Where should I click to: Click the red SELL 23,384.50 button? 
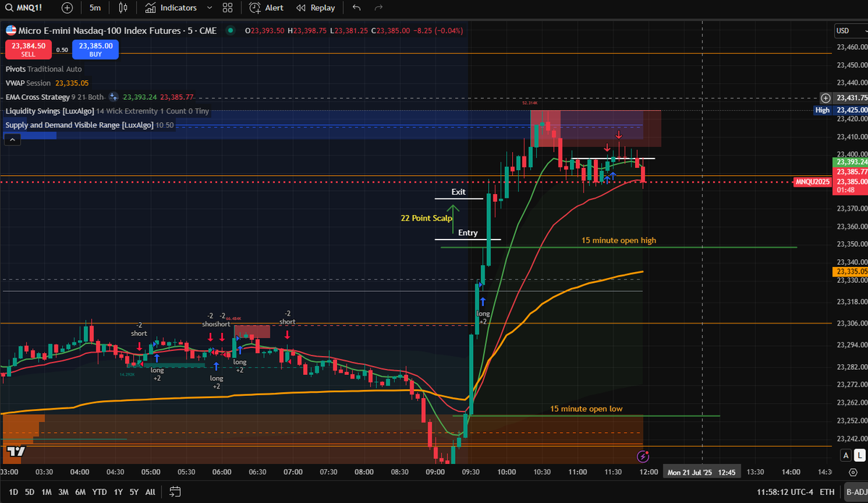27,49
